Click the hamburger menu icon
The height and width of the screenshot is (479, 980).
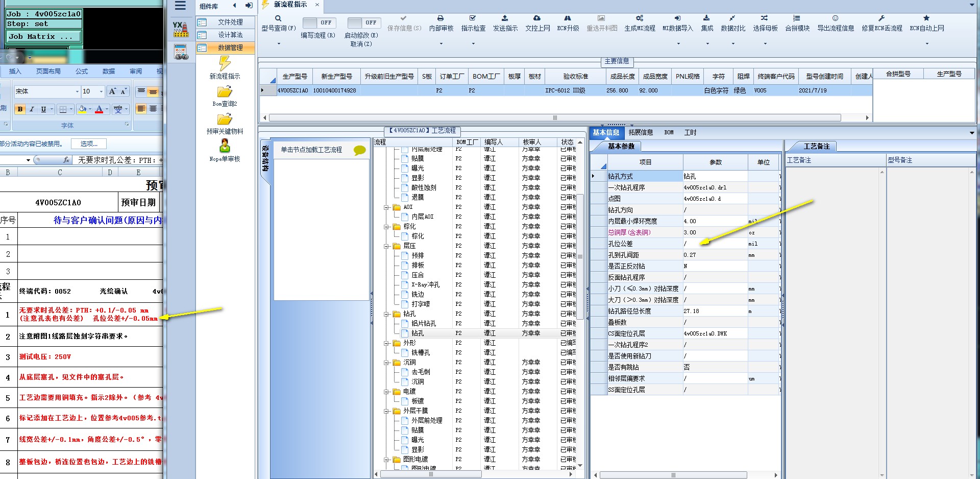coord(180,6)
